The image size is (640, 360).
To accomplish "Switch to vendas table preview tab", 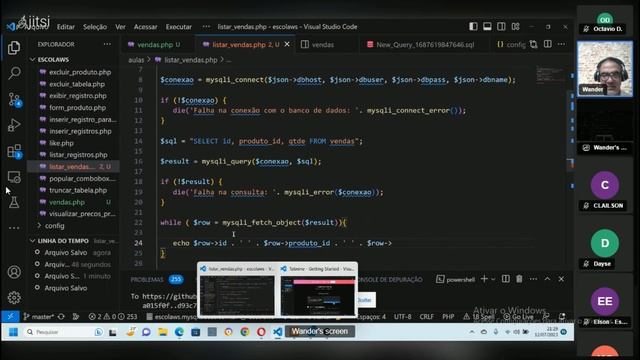I will [x=322, y=44].
